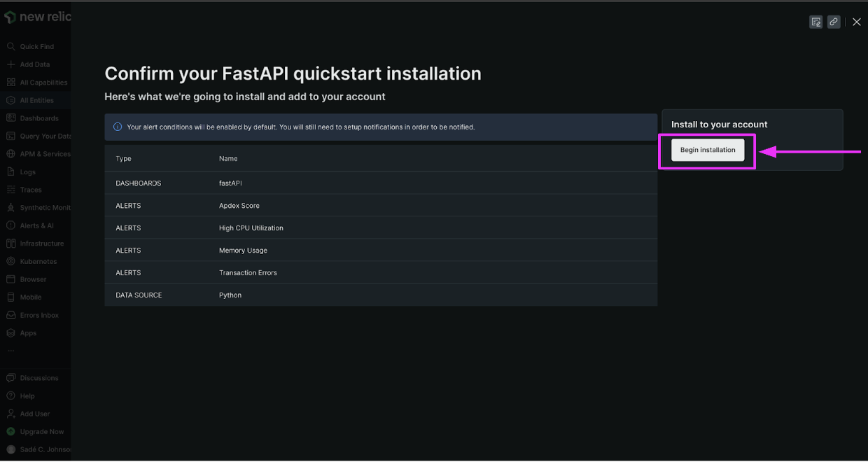Open Synthetic Monitoring

(42, 207)
